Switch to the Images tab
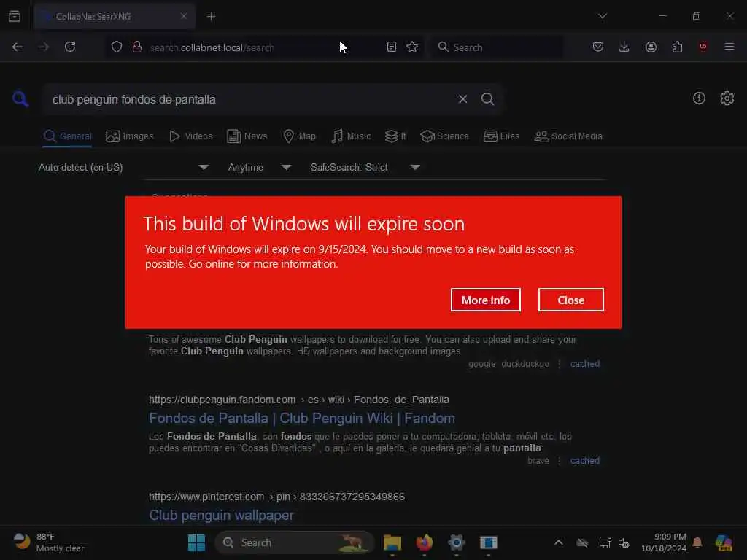Viewport: 747px width, 560px height. [x=130, y=136]
